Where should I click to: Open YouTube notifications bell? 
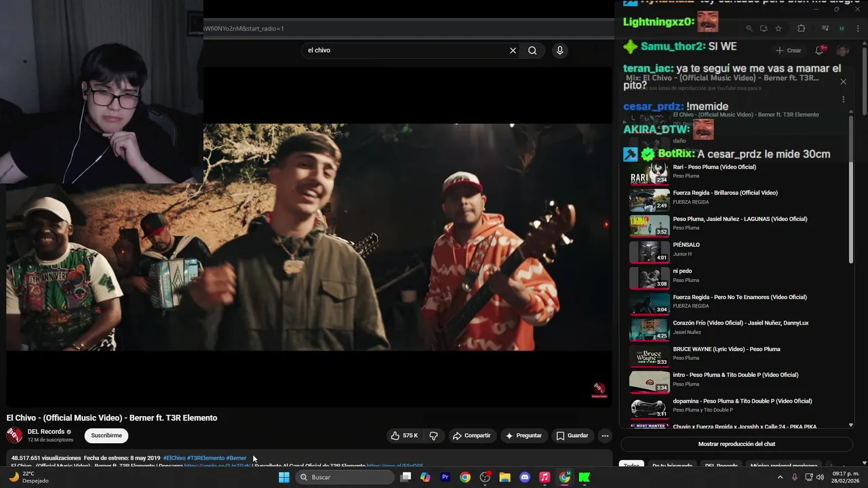coord(820,50)
